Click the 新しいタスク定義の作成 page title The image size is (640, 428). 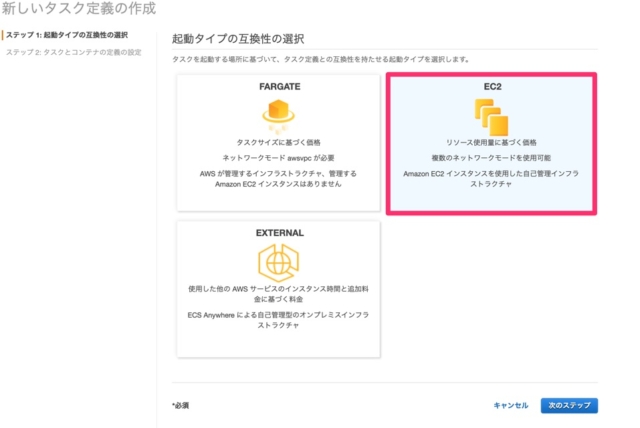tap(79, 8)
